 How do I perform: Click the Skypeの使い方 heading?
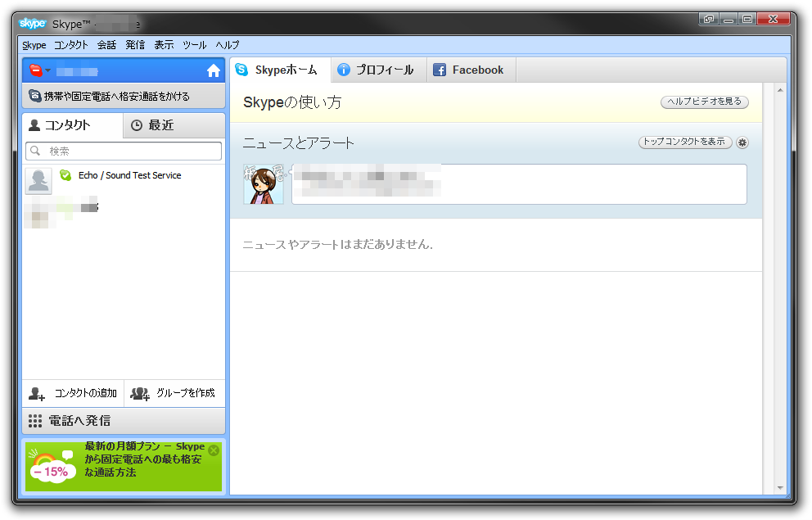[292, 102]
